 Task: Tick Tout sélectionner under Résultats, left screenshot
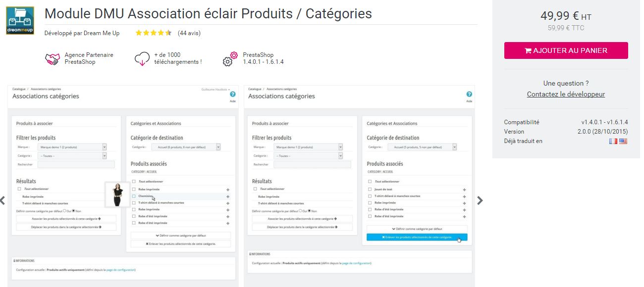coord(19,189)
